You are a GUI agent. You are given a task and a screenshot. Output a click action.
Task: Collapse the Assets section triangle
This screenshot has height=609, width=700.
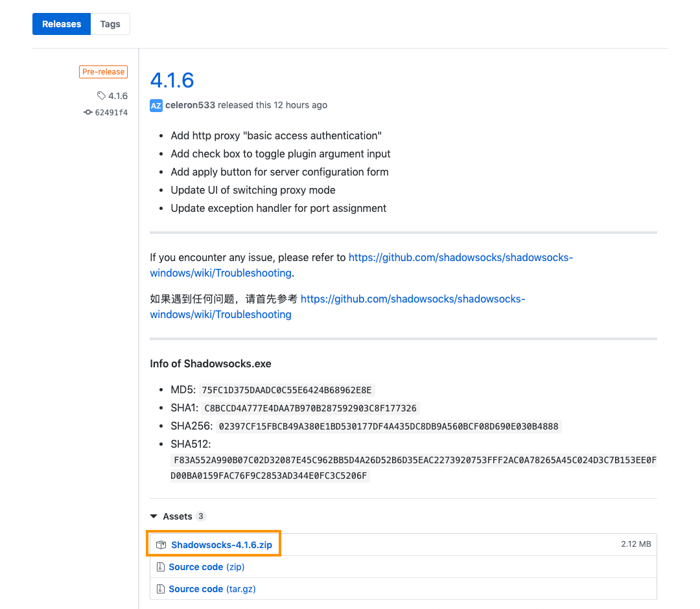click(x=154, y=516)
